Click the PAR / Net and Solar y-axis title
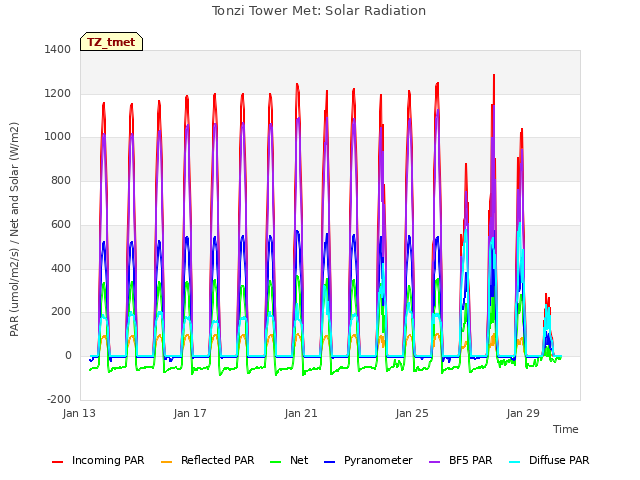 [x=14, y=229]
